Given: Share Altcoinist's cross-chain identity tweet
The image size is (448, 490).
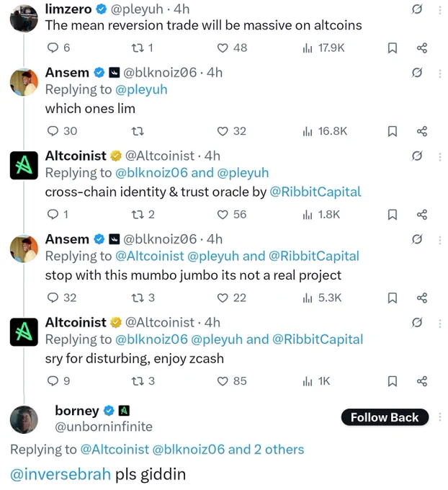Looking at the screenshot, I should [422, 215].
